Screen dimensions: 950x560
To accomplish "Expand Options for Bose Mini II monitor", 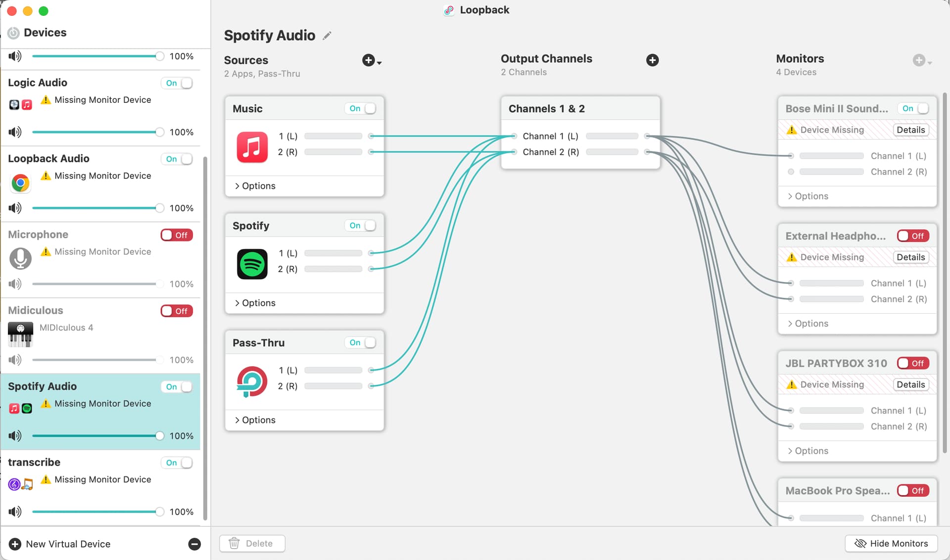I will (808, 196).
